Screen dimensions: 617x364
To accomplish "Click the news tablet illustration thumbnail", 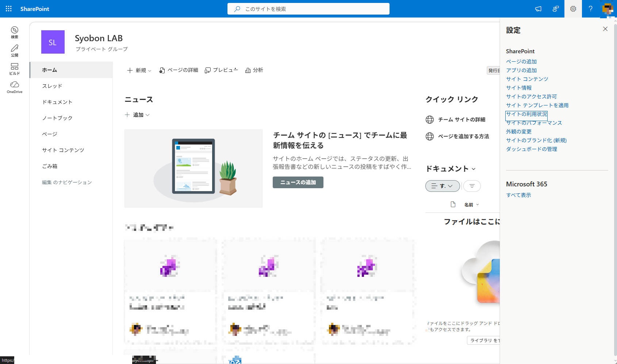I will coord(193,169).
